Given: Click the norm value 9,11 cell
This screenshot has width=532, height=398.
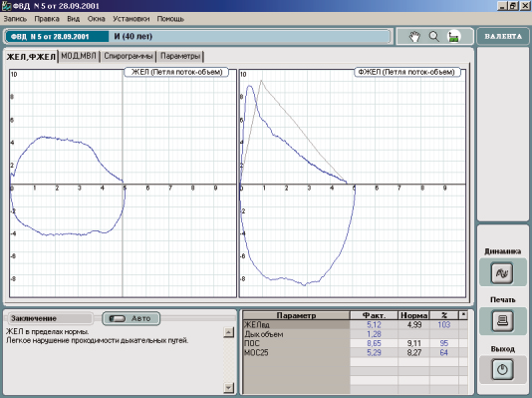Looking at the screenshot, I should [413, 343].
